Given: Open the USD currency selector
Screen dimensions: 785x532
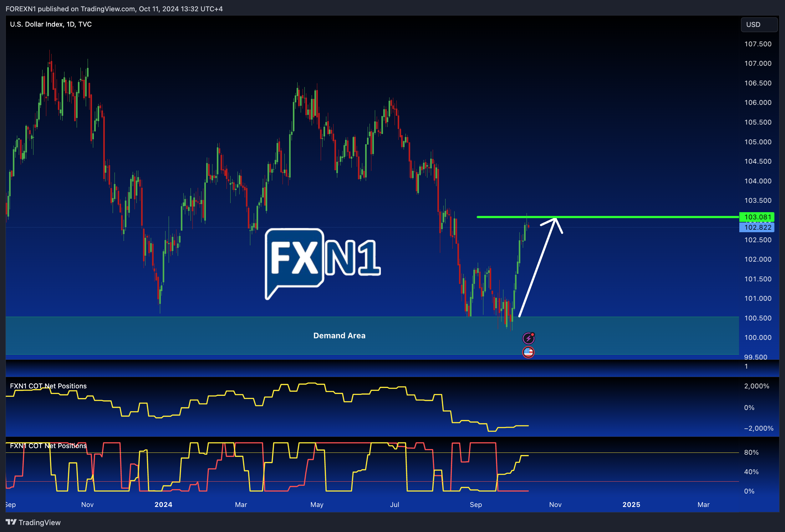Looking at the screenshot, I should tap(759, 25).
